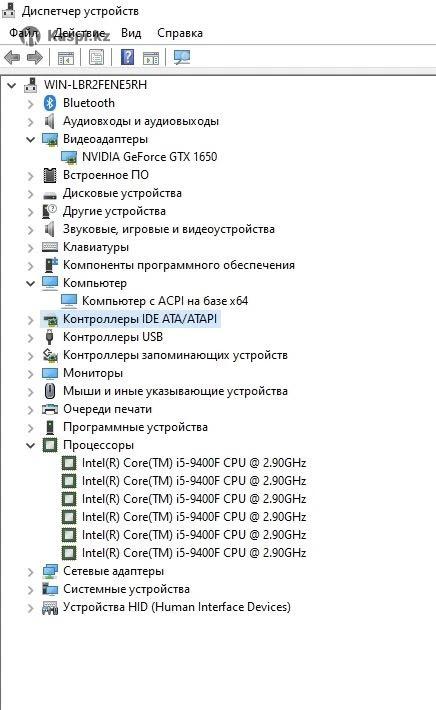Collapse the root WIN-LBR2FENE5RH node
Image resolution: width=436 pixels, height=710 pixels.
tap(11, 85)
